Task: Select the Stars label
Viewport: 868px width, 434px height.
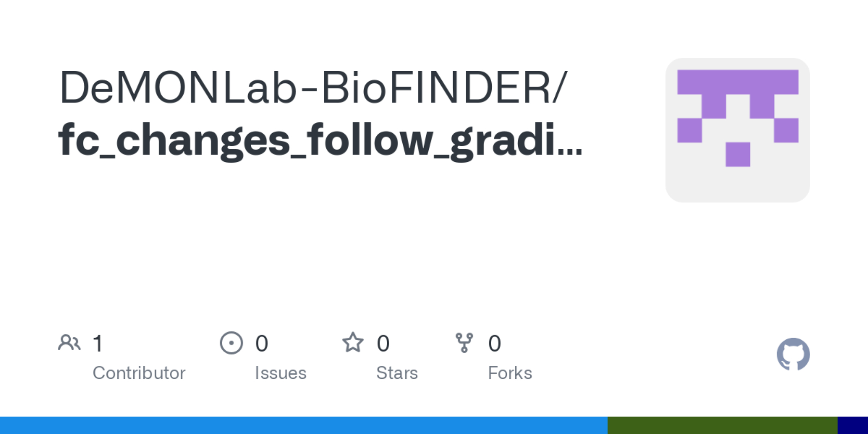Action: (397, 373)
